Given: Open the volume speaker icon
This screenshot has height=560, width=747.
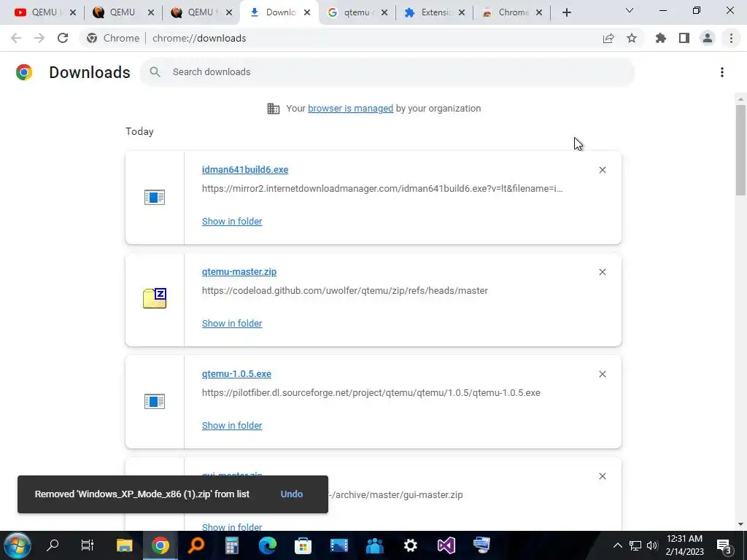Looking at the screenshot, I should tap(652, 545).
